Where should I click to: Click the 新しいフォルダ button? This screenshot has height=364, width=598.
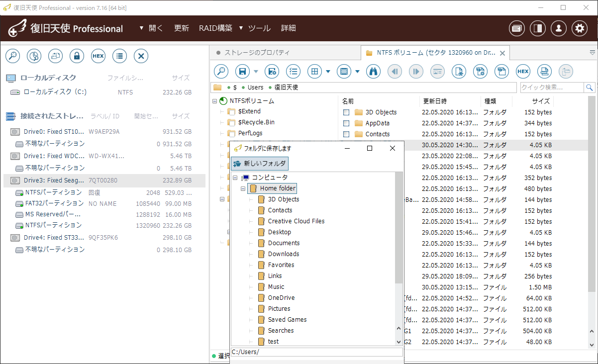pyautogui.click(x=260, y=163)
